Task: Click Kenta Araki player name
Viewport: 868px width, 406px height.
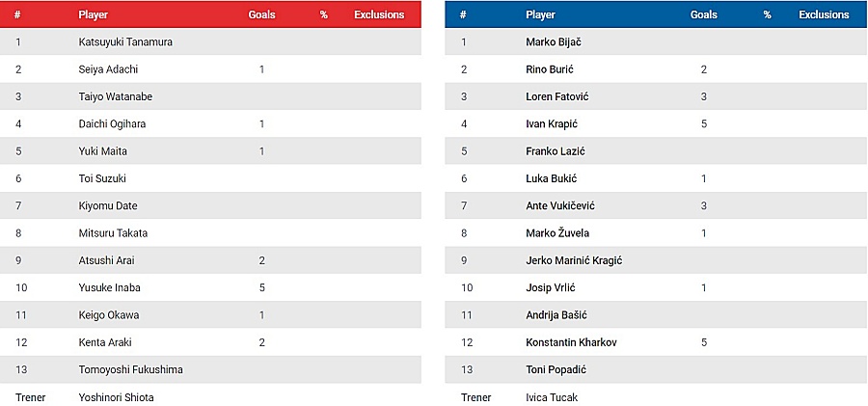Action: [104, 342]
